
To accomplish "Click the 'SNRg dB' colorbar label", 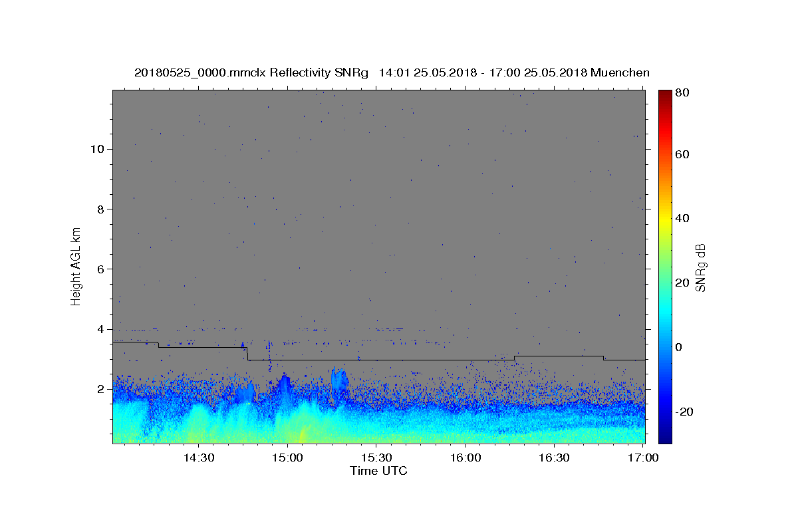I will coord(700,268).
